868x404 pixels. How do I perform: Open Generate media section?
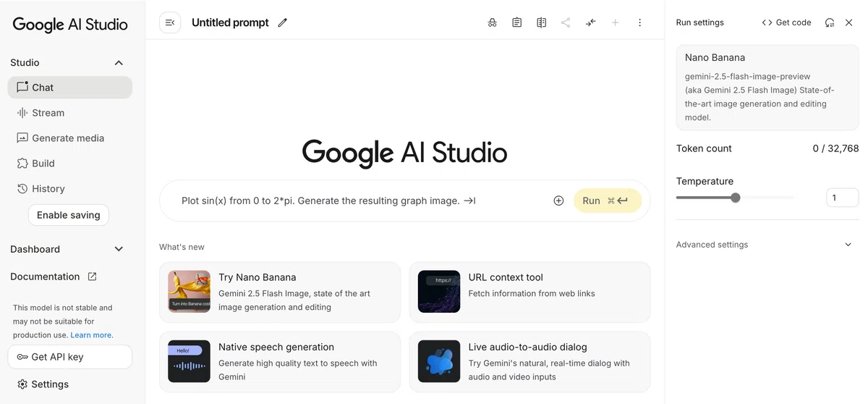click(x=70, y=138)
